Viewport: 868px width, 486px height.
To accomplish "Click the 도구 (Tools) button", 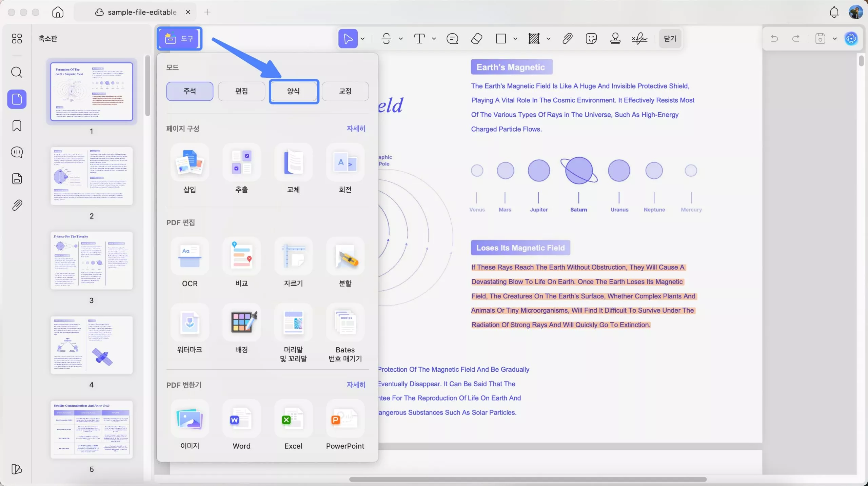I will click(x=179, y=39).
